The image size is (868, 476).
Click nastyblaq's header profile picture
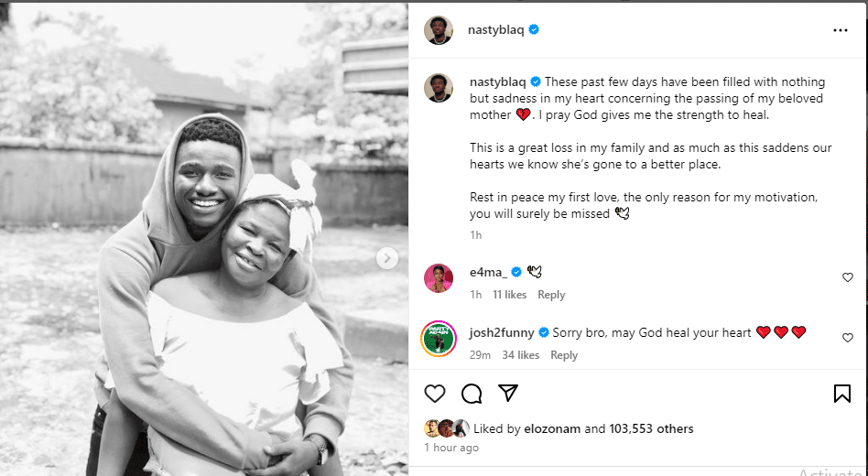(439, 30)
